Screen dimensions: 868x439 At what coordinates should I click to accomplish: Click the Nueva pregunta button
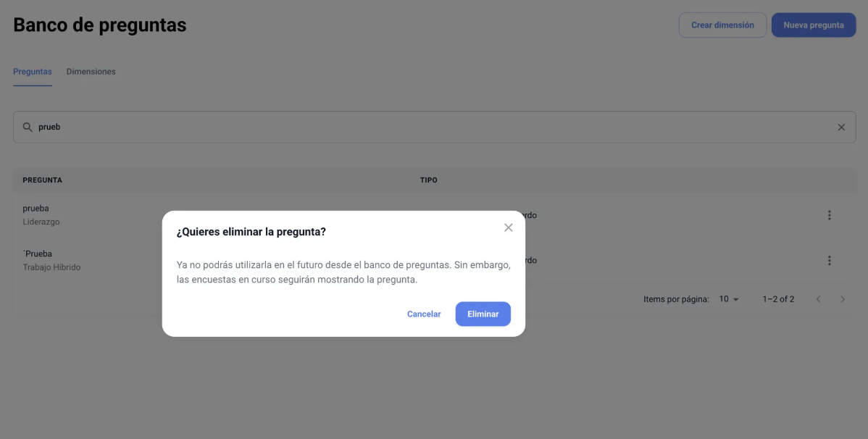click(813, 25)
